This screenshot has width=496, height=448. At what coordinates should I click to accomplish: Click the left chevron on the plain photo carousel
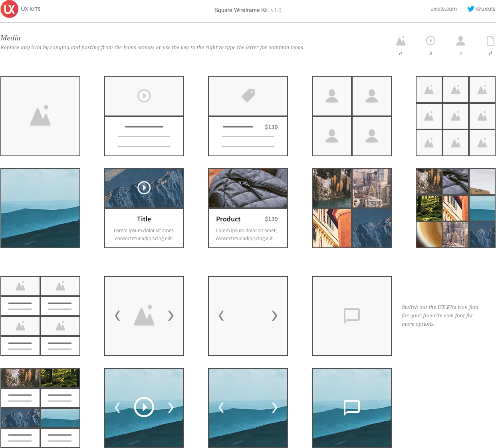221,408
